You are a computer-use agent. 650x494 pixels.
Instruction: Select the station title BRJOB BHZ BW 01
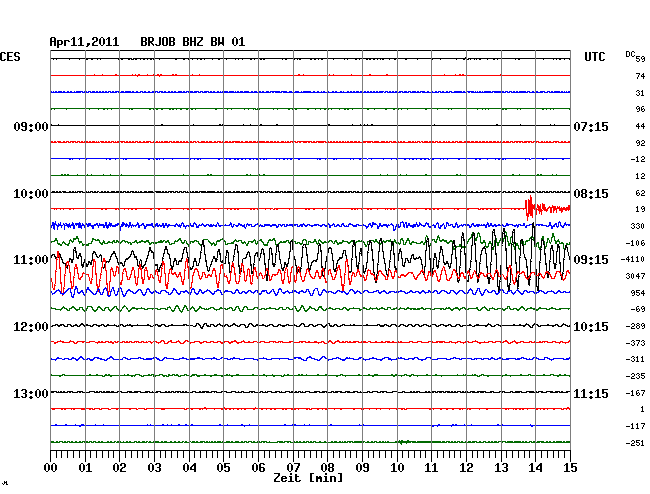(x=192, y=42)
